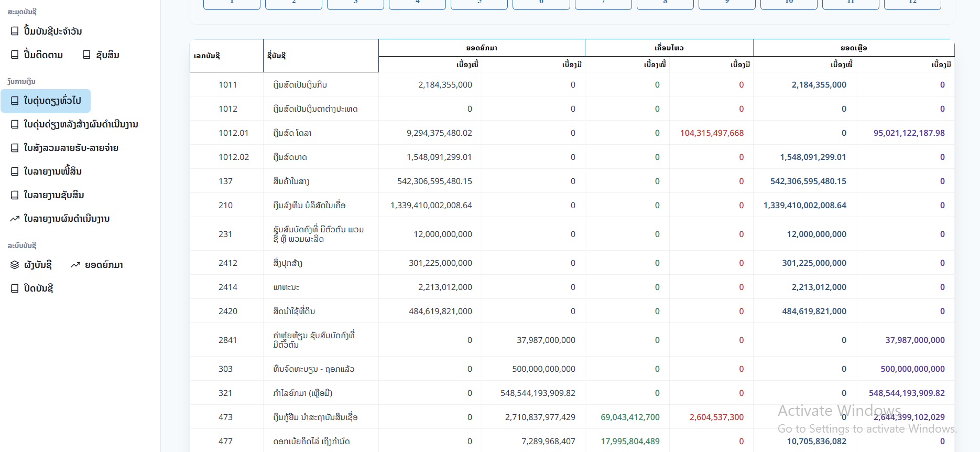Choose the month 12 button
Viewport: 980px width, 452px height.
pos(912,3)
